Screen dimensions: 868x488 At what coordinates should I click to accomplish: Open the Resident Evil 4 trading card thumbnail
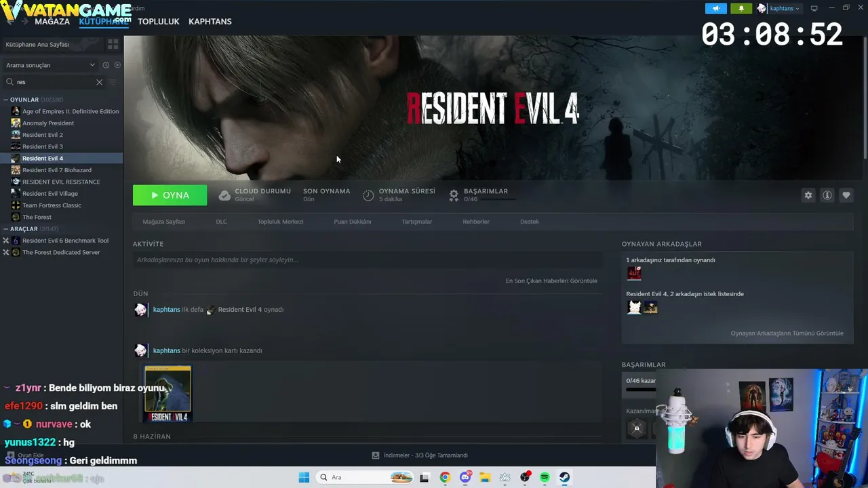click(168, 394)
